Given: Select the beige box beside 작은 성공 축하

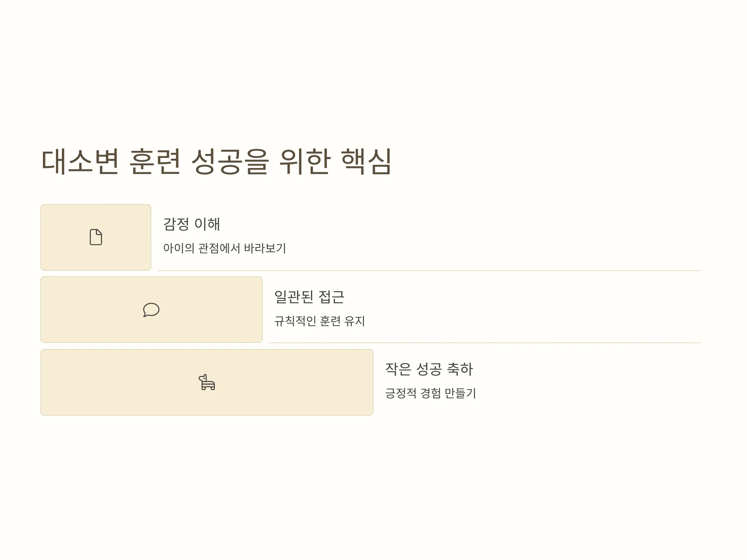Looking at the screenshot, I should coord(207,382).
